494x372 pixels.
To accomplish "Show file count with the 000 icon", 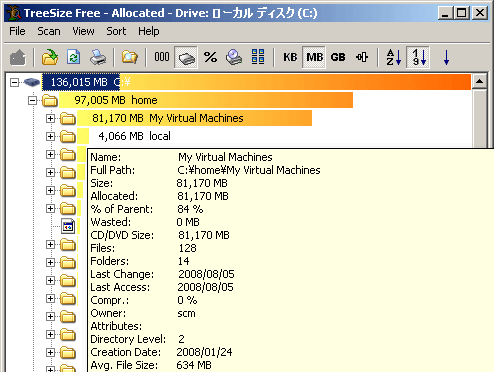I will point(162,57).
